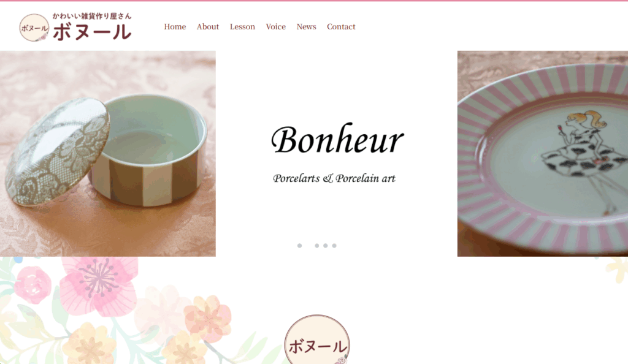The image size is (628, 364).
Task: Click the pink striped plate slide image
Action: (x=543, y=154)
